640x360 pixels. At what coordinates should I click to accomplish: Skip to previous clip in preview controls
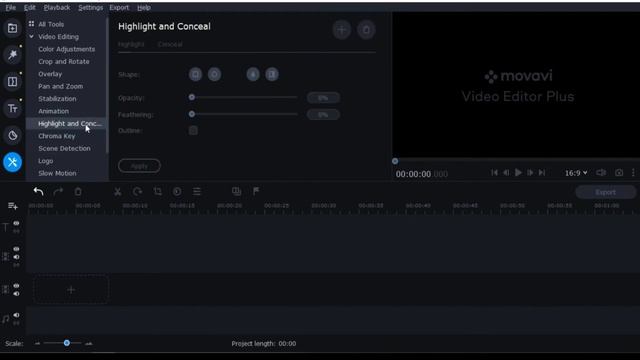click(494, 173)
